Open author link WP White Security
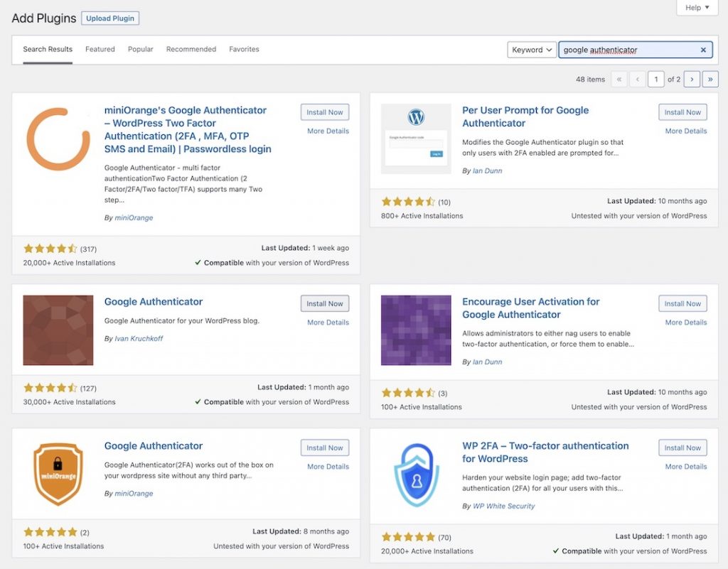 tap(503, 506)
